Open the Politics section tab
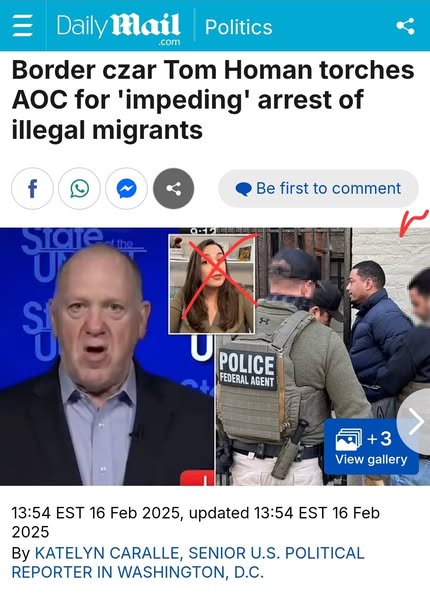430x600 pixels. pos(238,27)
